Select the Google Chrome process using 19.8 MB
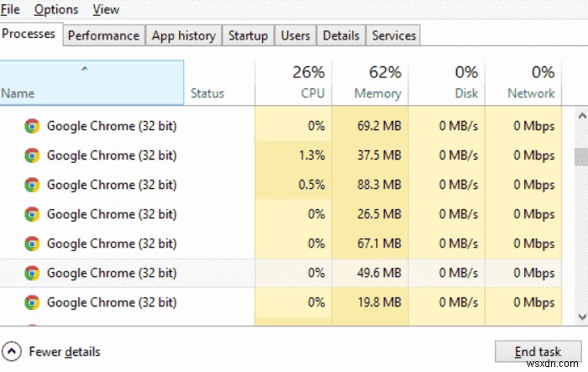Viewport: 588px width, 372px height. tap(281, 302)
